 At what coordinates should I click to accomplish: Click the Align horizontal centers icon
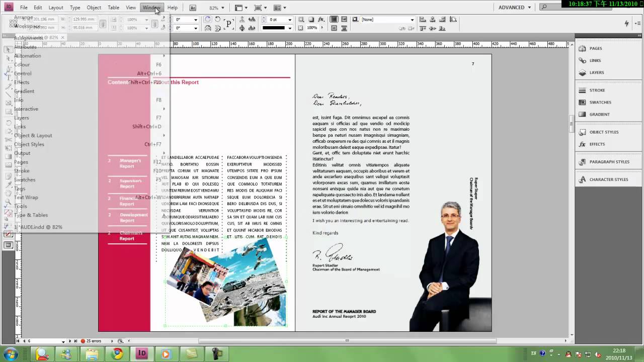433,19
